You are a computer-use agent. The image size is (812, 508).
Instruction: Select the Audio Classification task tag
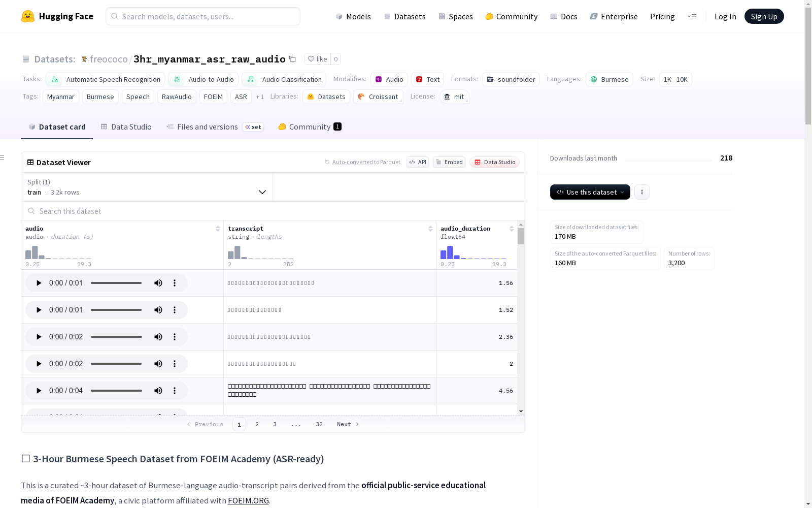point(284,79)
